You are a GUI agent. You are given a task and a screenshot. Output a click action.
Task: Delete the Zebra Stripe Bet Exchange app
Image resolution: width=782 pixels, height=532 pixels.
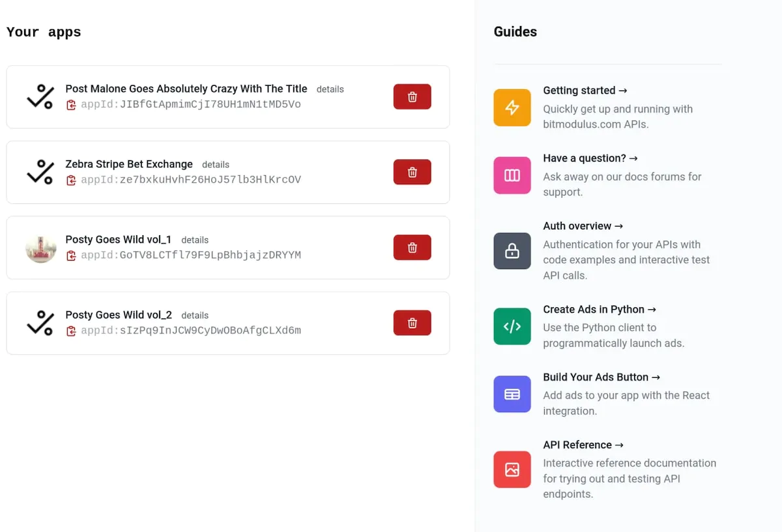point(412,172)
